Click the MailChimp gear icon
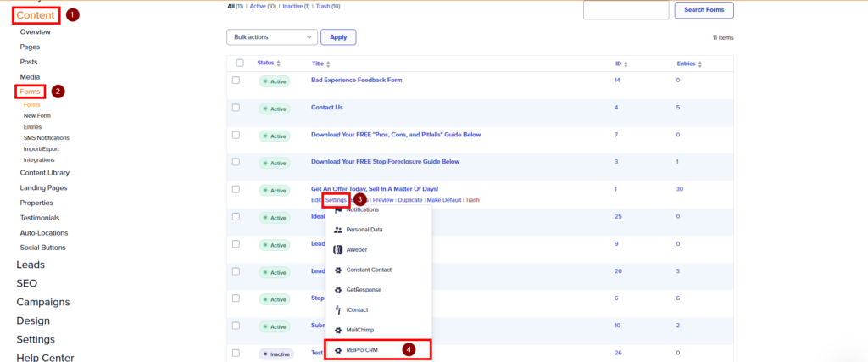Screen dimensions: 868x362 click(x=338, y=330)
